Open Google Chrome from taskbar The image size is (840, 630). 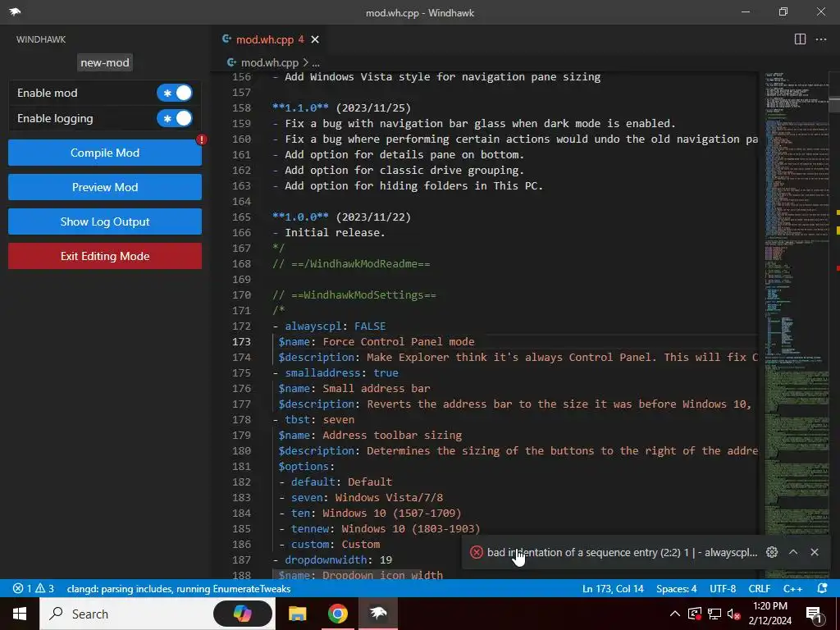[x=337, y=614]
